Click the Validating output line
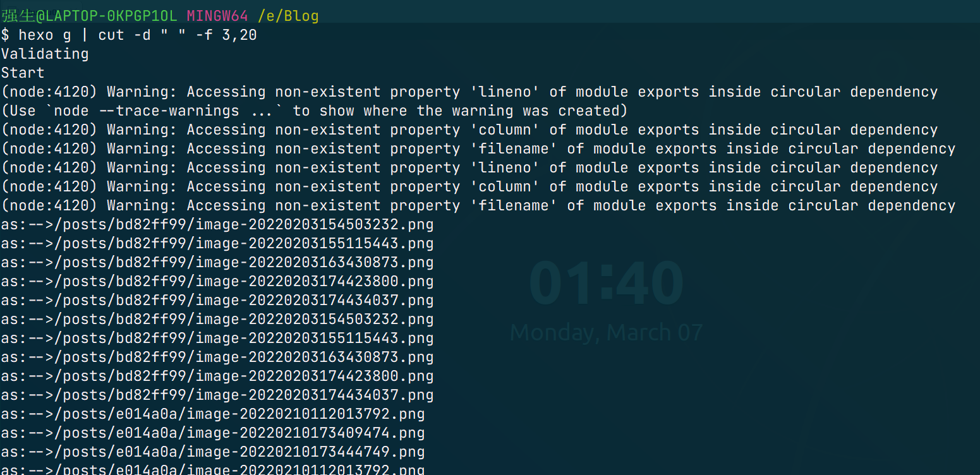This screenshot has width=980, height=475. (x=45, y=54)
